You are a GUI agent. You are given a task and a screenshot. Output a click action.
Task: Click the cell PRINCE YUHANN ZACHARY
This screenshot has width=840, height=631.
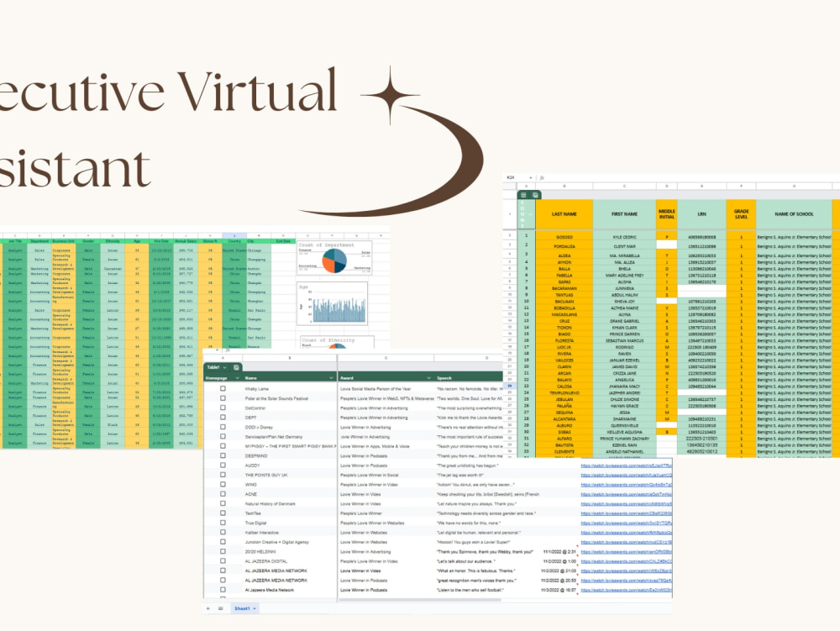tap(624, 439)
